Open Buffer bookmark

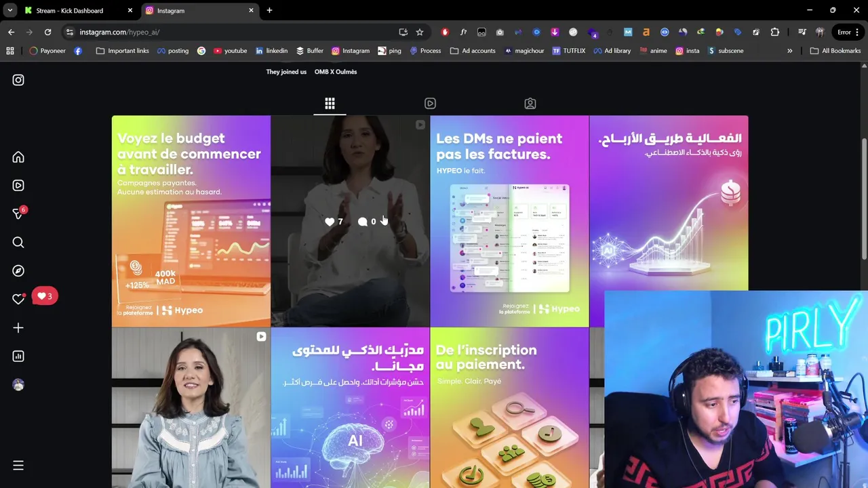pos(309,51)
